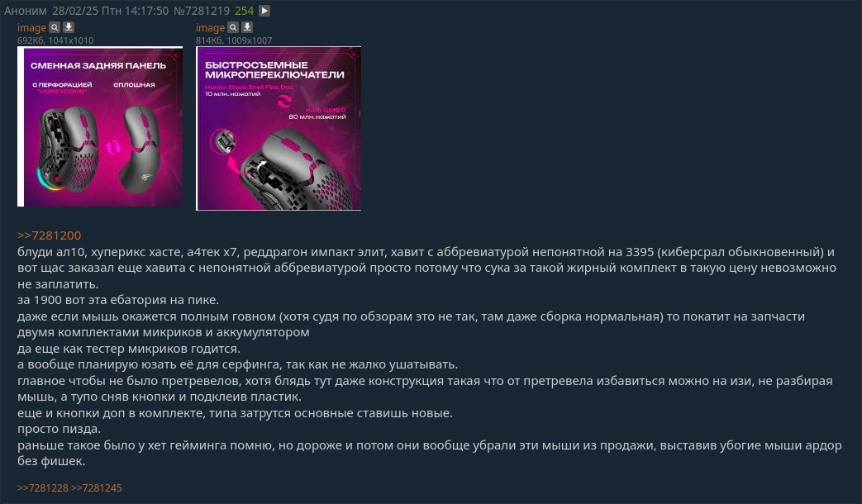Click the file info '692Кб, 1041x1010'
The height and width of the screenshot is (504, 862).
point(55,40)
